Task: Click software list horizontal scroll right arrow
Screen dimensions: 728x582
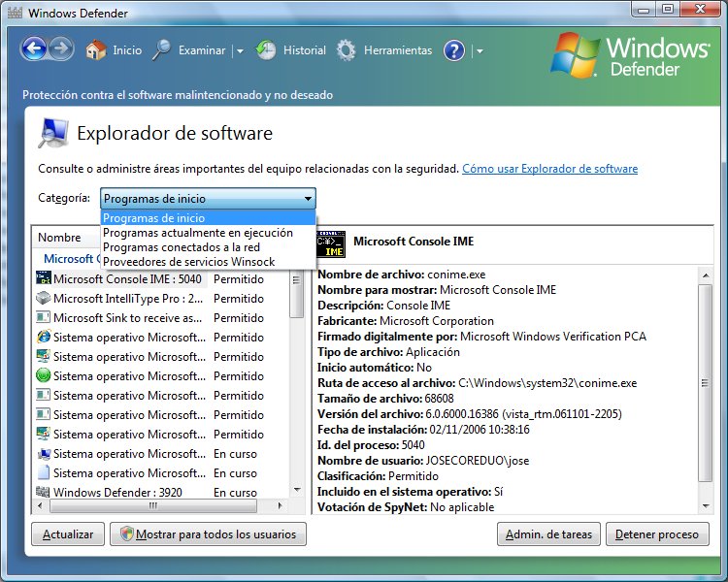Action: tap(280, 506)
